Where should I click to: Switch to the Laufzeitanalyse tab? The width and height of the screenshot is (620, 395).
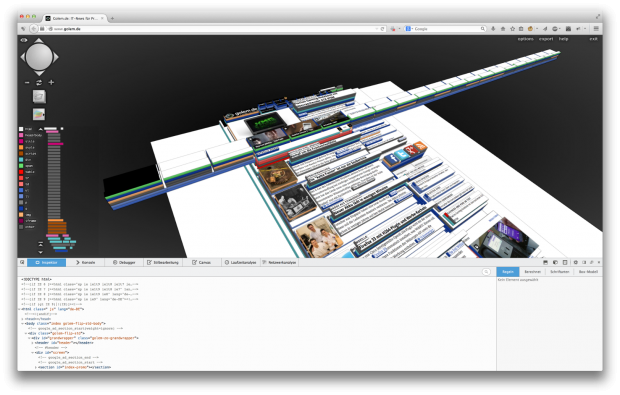pyautogui.click(x=240, y=262)
